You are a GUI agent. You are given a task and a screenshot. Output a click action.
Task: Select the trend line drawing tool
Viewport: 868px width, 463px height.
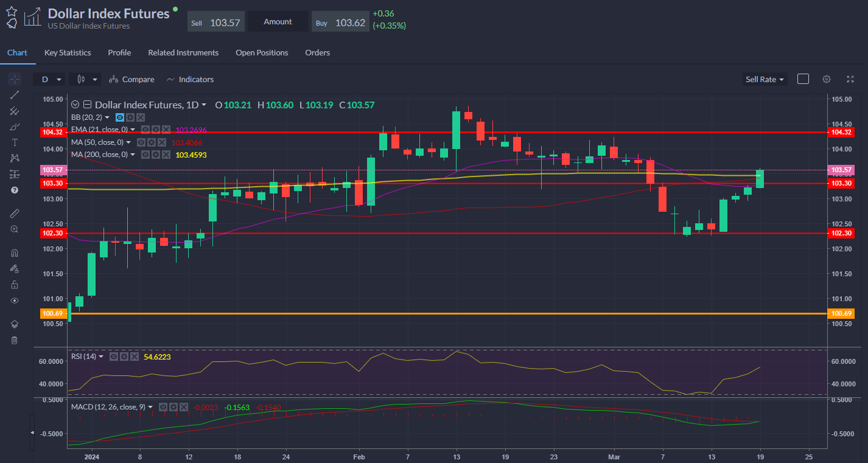pos(15,94)
